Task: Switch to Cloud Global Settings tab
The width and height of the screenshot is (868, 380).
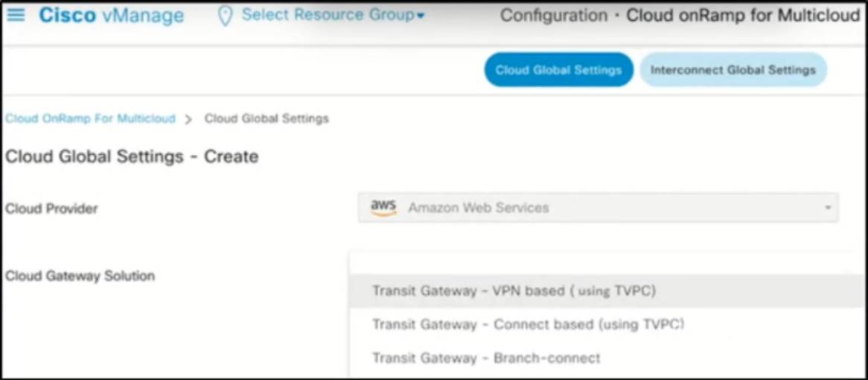Action: coord(558,70)
